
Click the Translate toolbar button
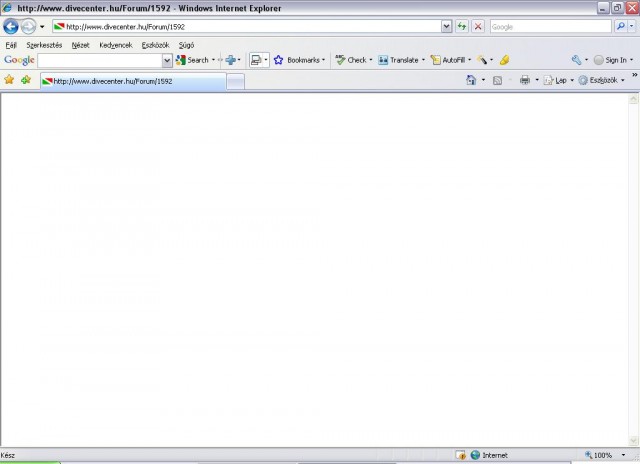(399, 60)
